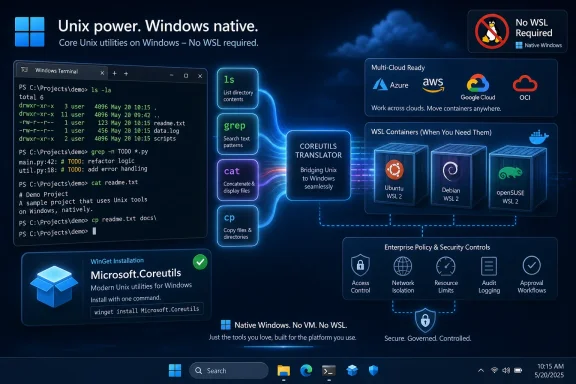
Task: Click the "Unix power. Windows native." headline
Action: (158, 26)
